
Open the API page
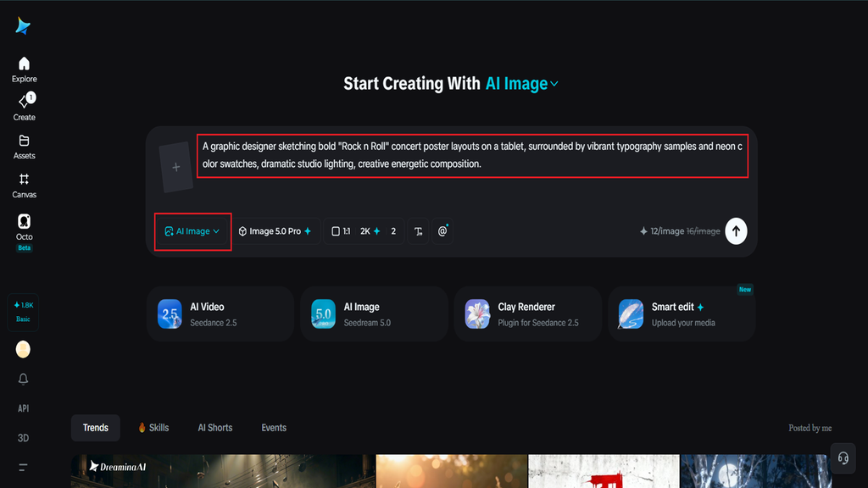coord(23,408)
